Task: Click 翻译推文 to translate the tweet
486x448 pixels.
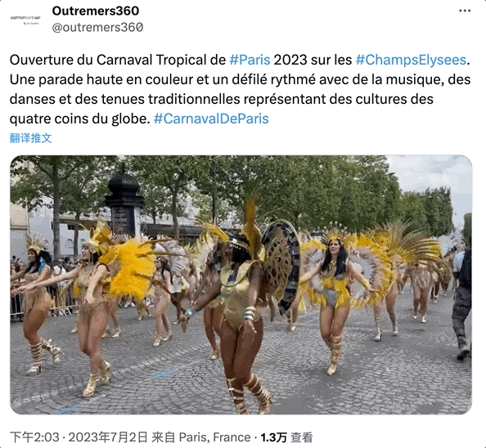Action: point(31,138)
